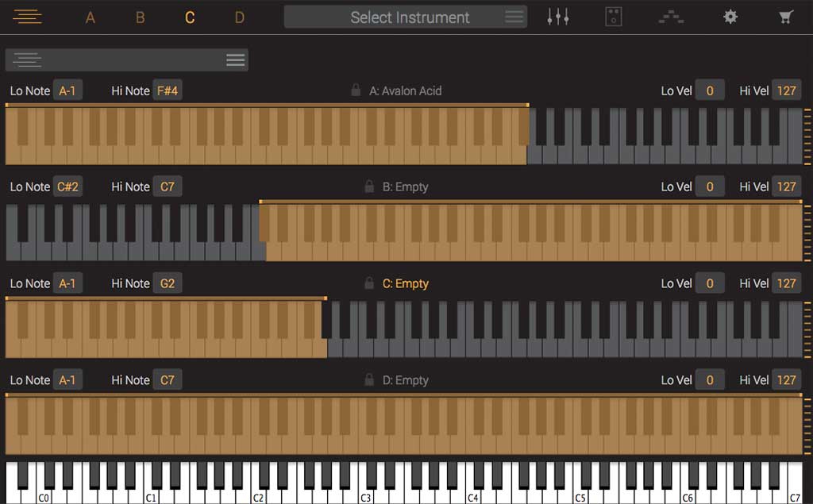Toggle the lock next to C: Empty

tap(369, 283)
